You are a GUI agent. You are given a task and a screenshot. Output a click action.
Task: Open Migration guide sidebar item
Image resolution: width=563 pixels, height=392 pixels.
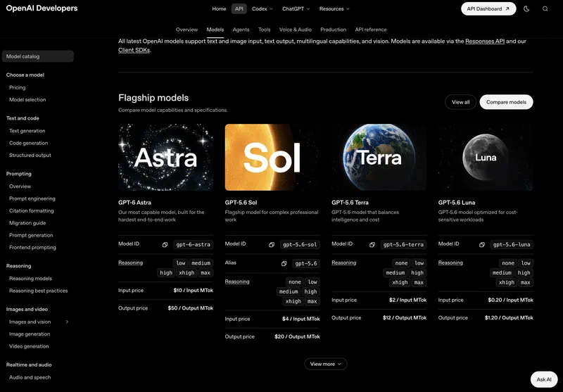coord(27,223)
